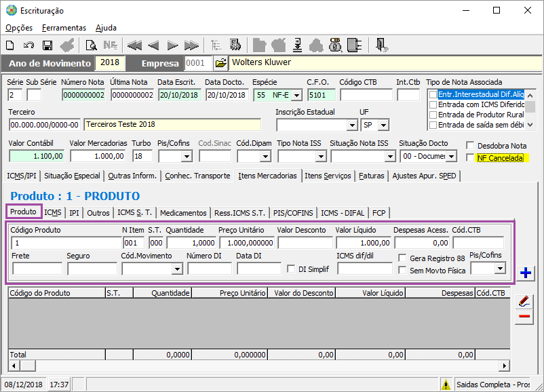This screenshot has height=392, width=544.
Task: Open the PIS/COFINS product sub-tab
Action: [x=293, y=213]
